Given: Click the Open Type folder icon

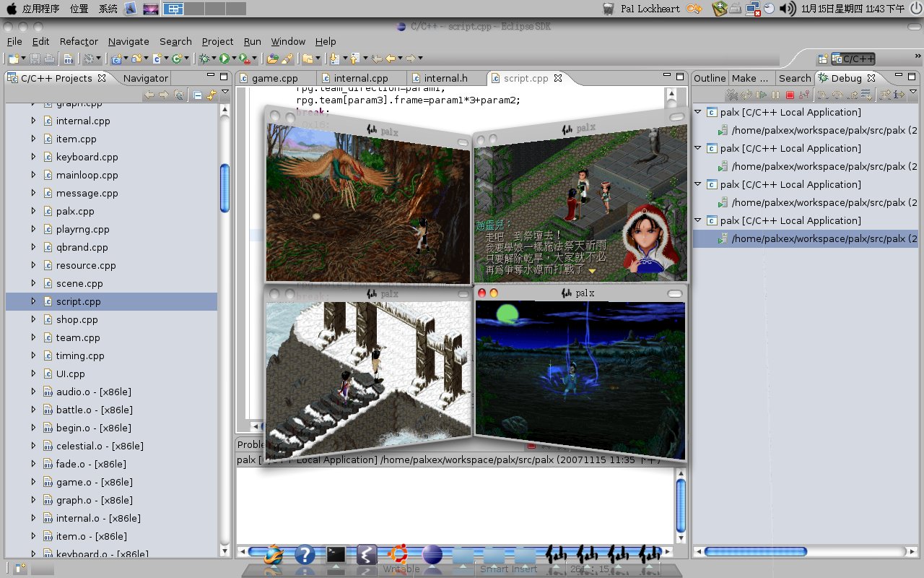Looking at the screenshot, I should click(x=272, y=59).
